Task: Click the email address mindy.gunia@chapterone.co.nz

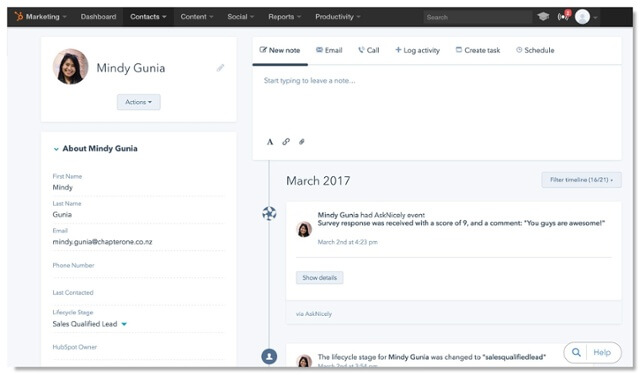Action: point(102,242)
